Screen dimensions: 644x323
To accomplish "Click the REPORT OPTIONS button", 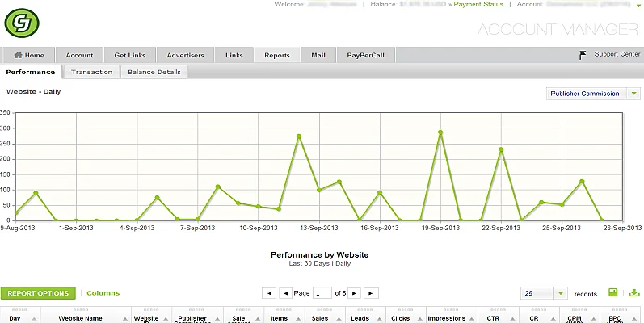I will coord(38,293).
